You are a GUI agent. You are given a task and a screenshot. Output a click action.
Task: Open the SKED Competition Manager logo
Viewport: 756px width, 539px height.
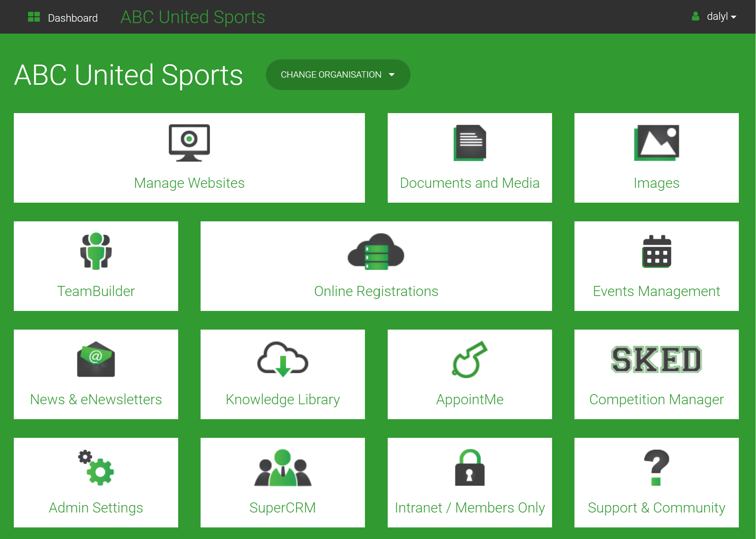click(656, 359)
